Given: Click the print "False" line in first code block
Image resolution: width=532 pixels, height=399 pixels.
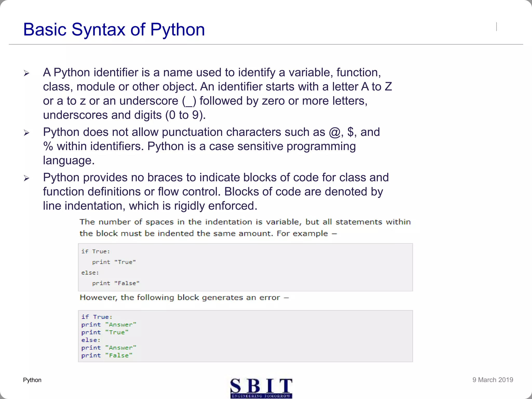Looking at the screenshot, I should click(x=116, y=283).
